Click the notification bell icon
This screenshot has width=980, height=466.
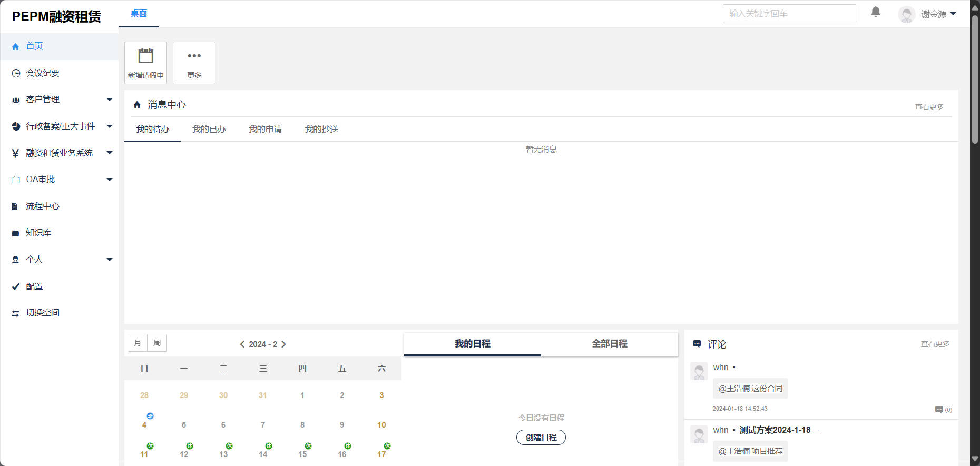click(876, 12)
